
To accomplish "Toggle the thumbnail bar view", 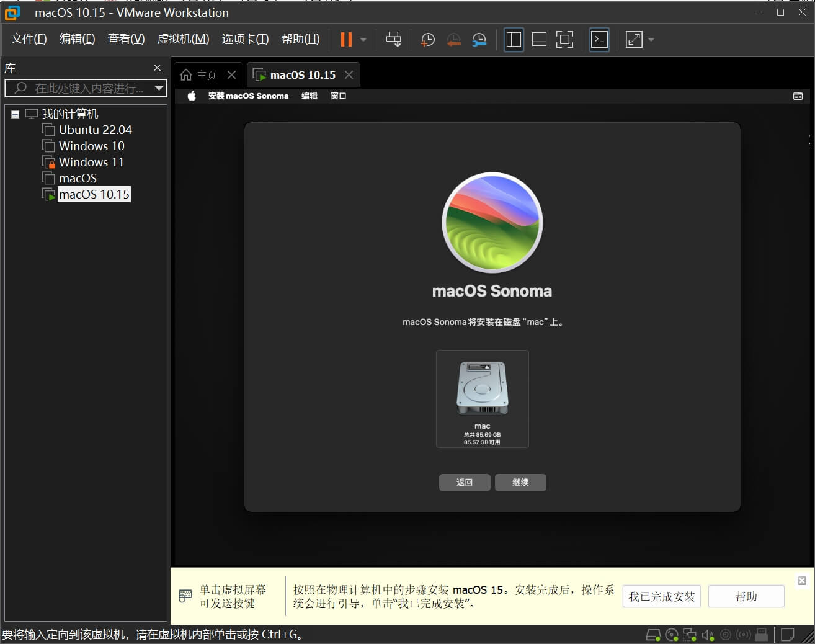I will coord(539,40).
